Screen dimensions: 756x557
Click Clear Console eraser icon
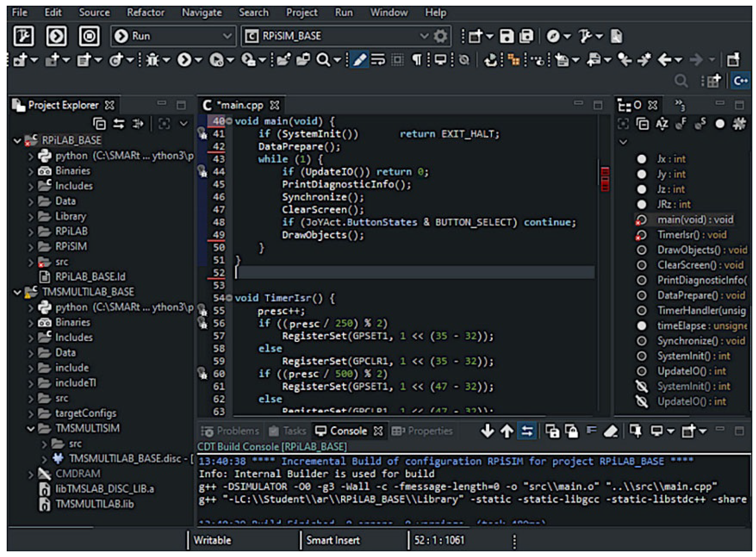click(610, 430)
